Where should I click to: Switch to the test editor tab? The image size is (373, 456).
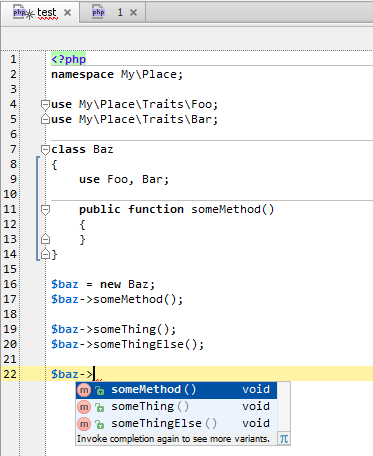40,13
